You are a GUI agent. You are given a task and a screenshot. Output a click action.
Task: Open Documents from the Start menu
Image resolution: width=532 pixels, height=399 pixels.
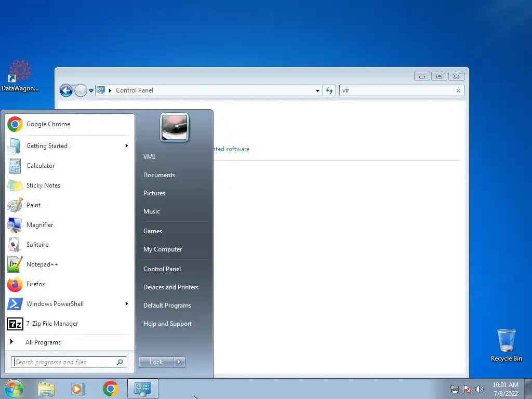tap(159, 175)
